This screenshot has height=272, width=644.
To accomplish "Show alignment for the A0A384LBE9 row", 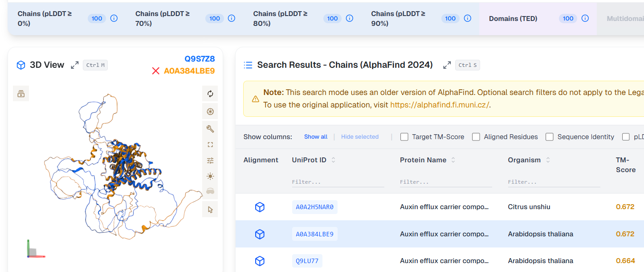I will pyautogui.click(x=260, y=234).
